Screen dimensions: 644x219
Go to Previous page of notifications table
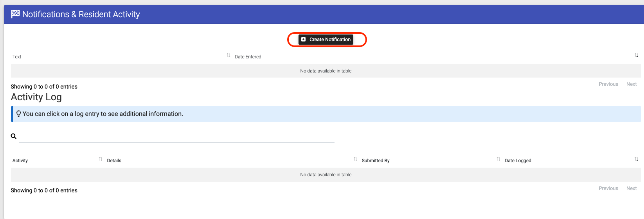click(x=608, y=84)
